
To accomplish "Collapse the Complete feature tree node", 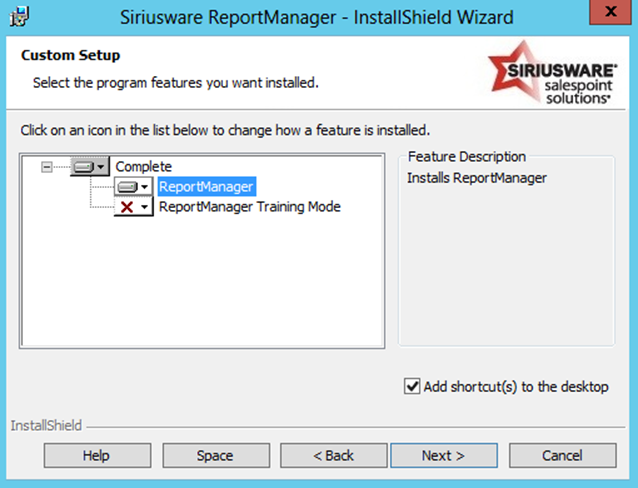I will tap(46, 167).
